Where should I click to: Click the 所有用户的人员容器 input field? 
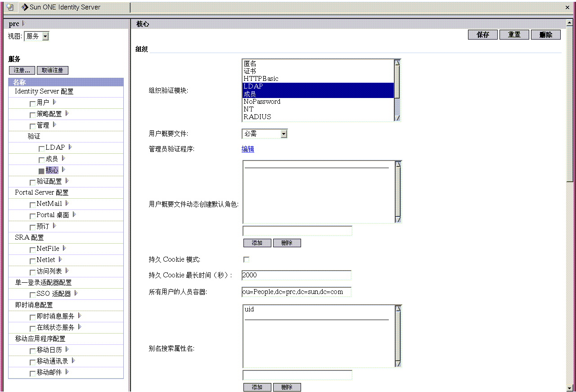coord(297,292)
